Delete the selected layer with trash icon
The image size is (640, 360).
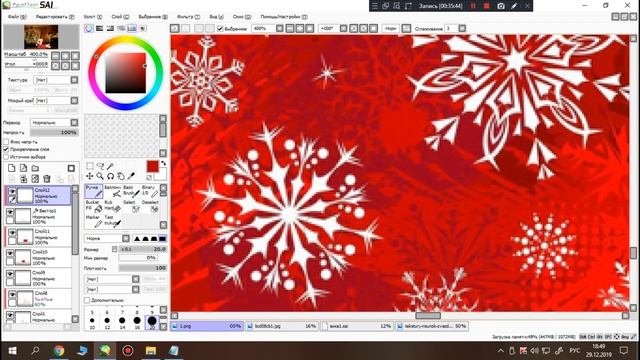pyautogui.click(x=47, y=179)
